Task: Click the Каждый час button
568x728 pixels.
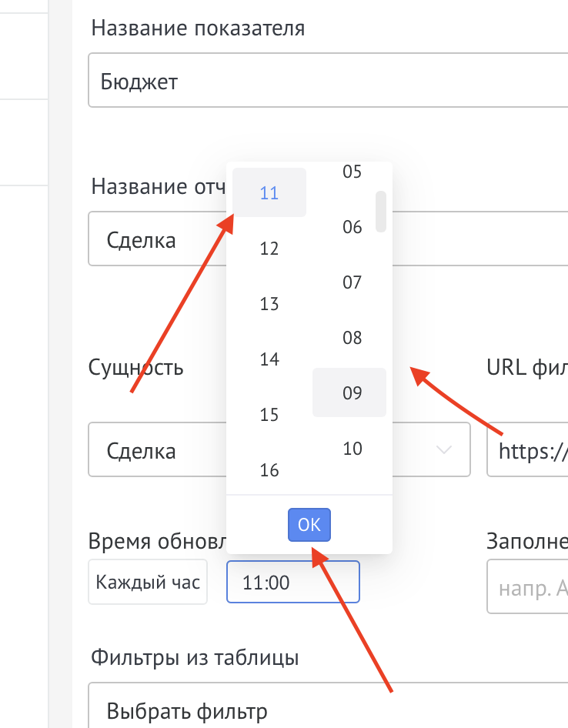Action: coord(148,582)
